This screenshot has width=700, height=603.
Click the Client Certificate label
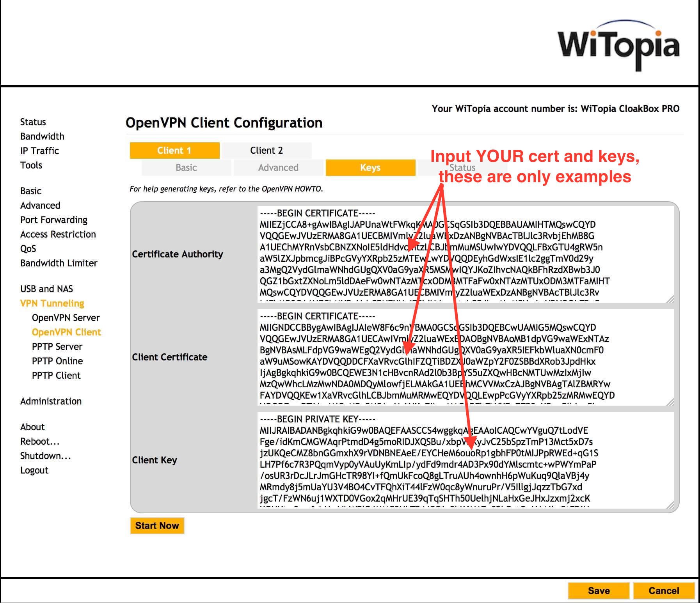tap(170, 357)
